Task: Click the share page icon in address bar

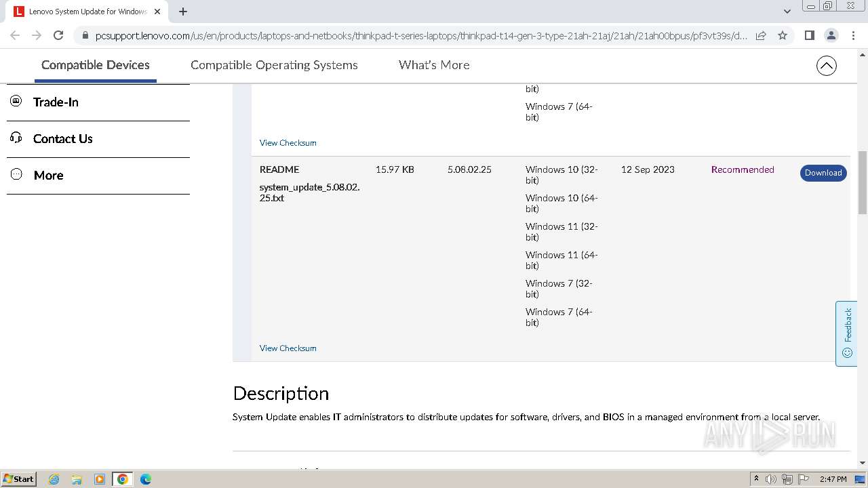Action: (761, 35)
